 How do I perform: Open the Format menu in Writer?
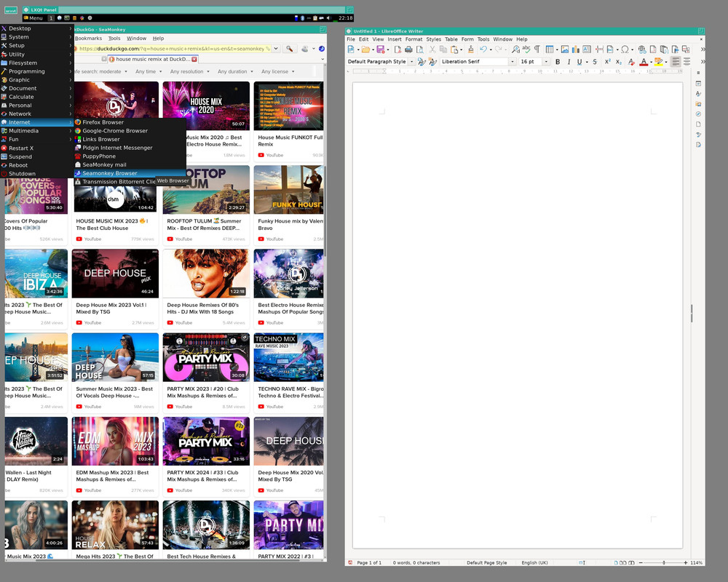(x=414, y=39)
